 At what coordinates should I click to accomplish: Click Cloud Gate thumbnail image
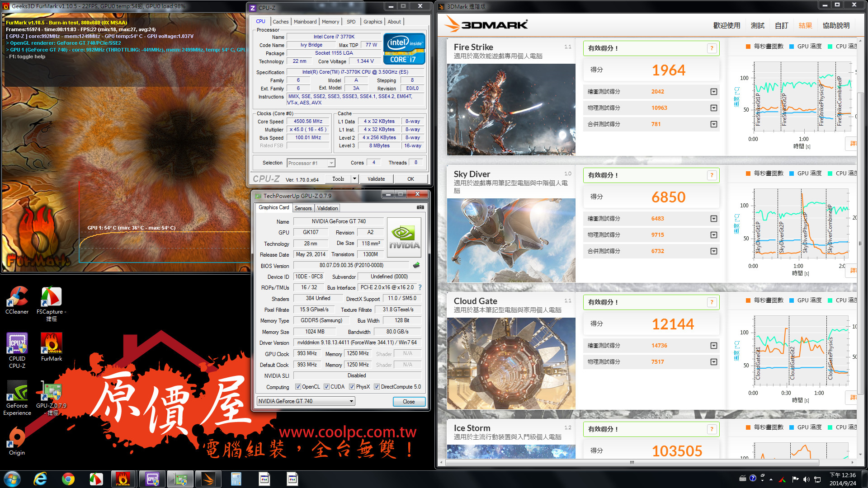pos(511,363)
